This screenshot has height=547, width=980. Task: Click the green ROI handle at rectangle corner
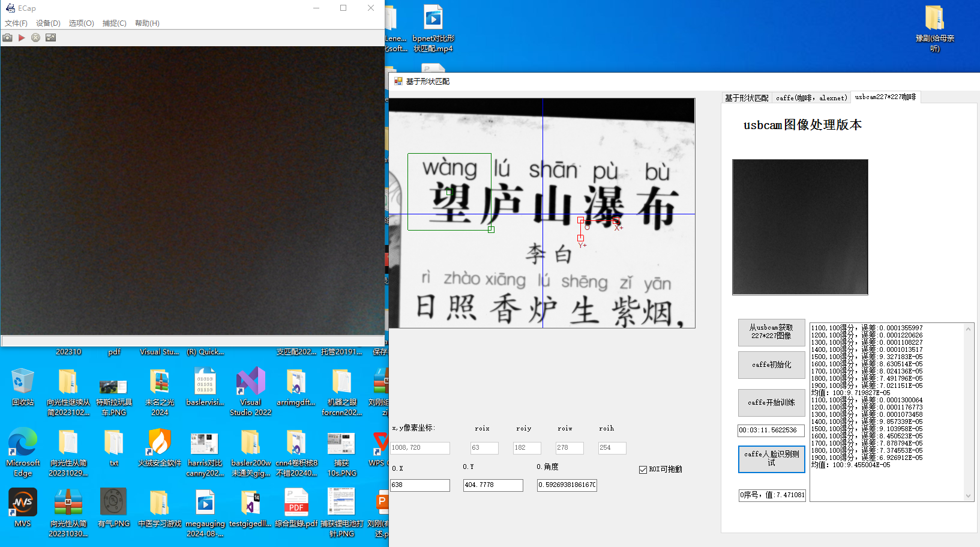point(491,229)
